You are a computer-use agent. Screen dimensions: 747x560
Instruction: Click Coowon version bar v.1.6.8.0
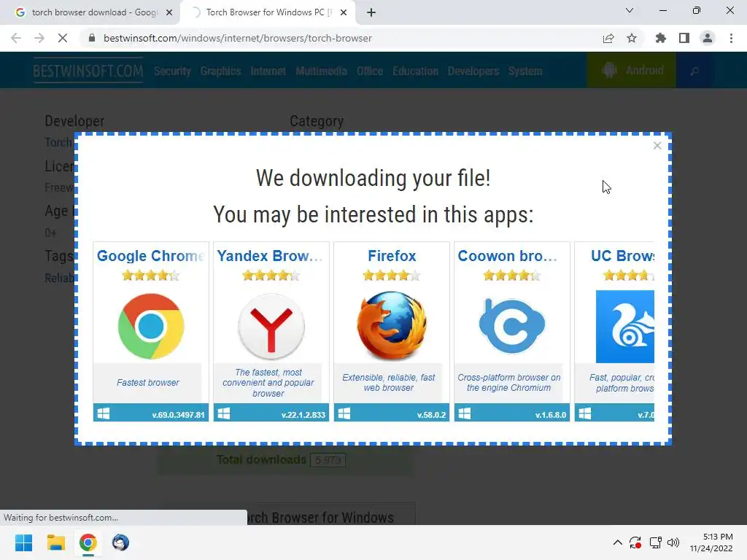(511, 413)
